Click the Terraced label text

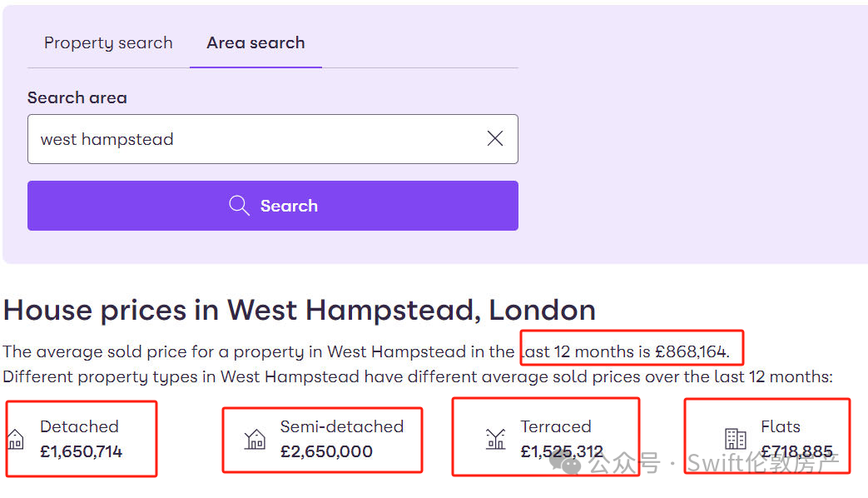[x=556, y=426]
